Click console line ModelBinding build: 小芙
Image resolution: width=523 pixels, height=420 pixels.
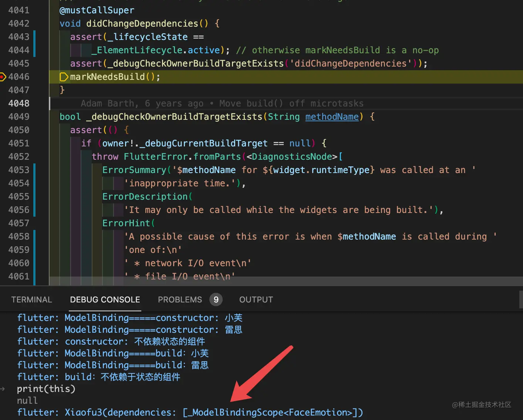pyautogui.click(x=113, y=353)
